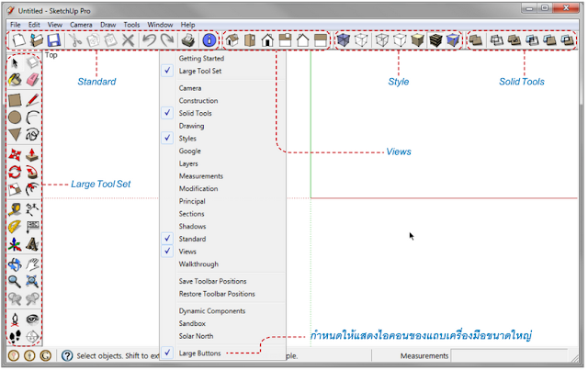Select the Protractor tool
Viewport: 588px width, 370px height.
tap(15, 227)
